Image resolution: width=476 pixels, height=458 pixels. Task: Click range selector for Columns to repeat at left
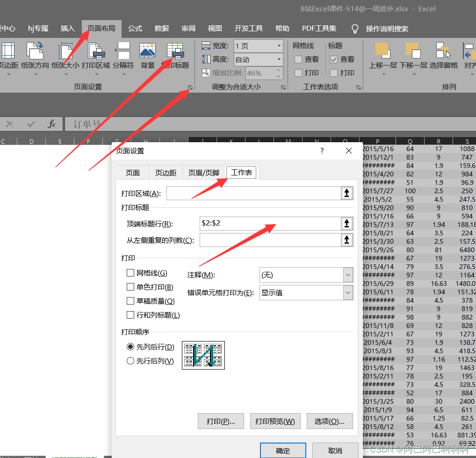click(346, 240)
